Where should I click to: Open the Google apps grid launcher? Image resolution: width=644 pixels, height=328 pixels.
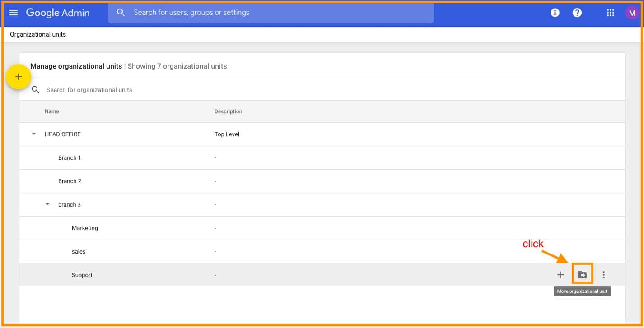(x=610, y=13)
